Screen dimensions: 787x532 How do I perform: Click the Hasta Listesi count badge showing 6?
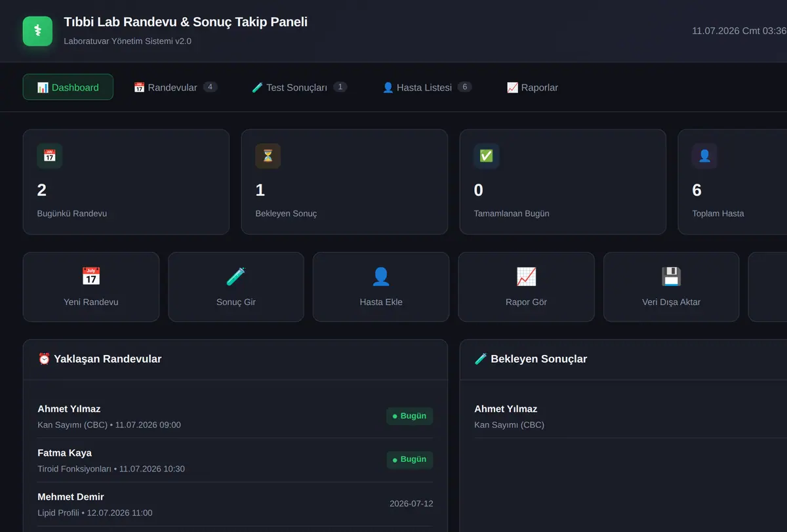tap(464, 87)
